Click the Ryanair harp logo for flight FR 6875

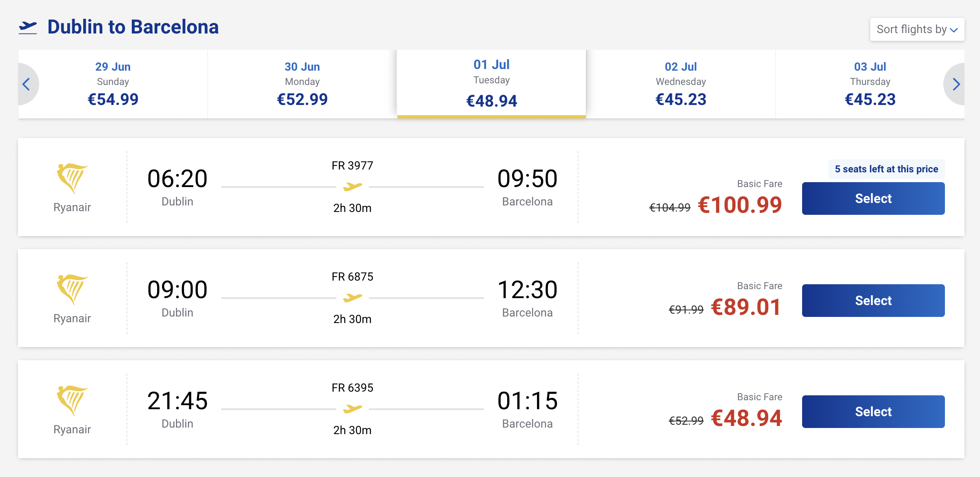pos(72,290)
